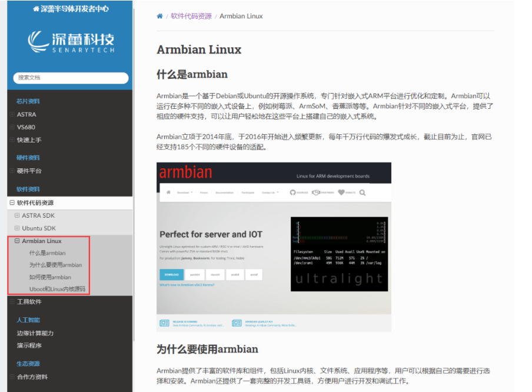
Task: Focus the 搜索文档 search field
Action: [71, 78]
